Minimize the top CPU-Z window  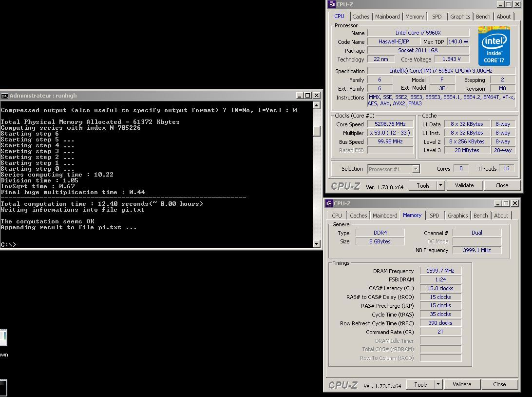pos(500,4)
